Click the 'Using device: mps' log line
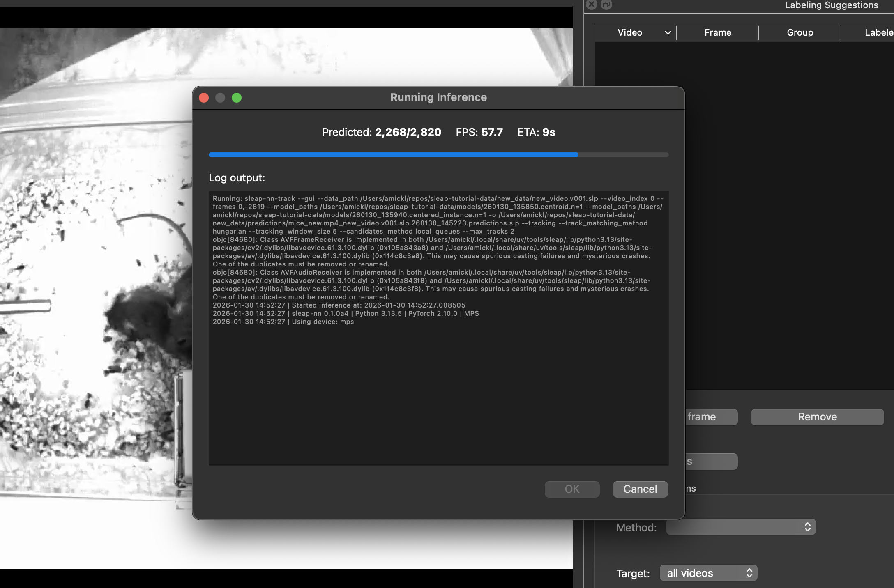 tap(283, 322)
